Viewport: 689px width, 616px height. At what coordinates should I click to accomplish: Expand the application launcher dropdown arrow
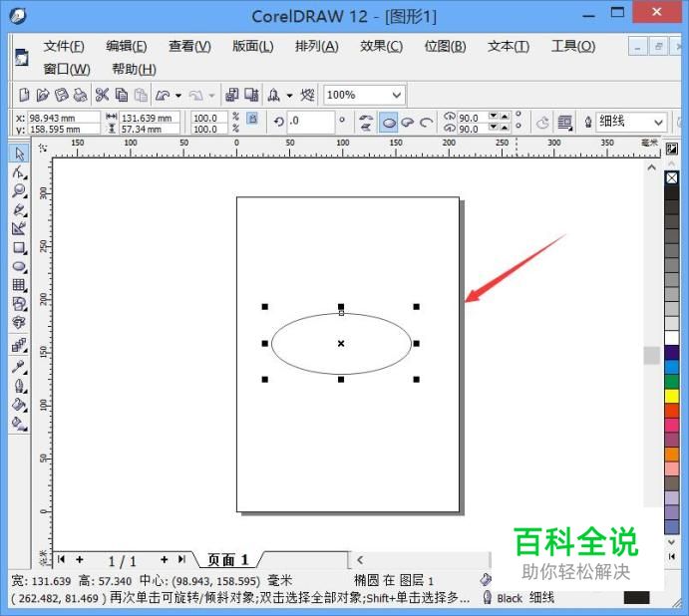tap(289, 95)
